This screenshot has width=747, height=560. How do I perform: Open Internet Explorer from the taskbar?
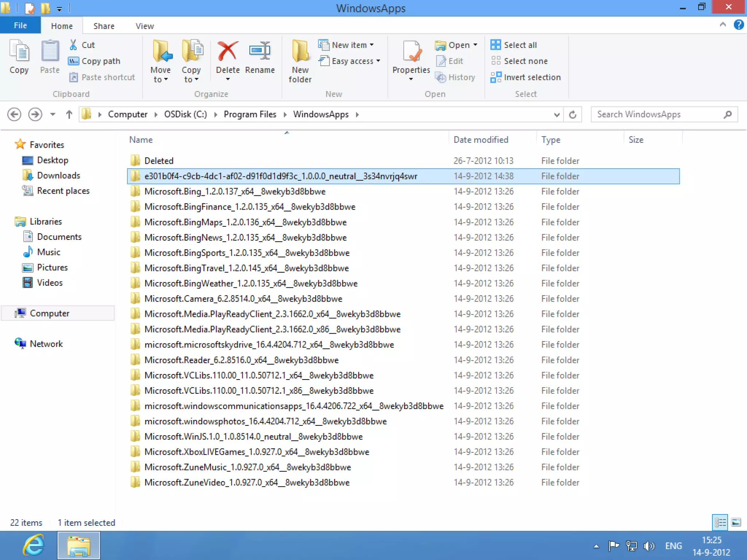(34, 545)
